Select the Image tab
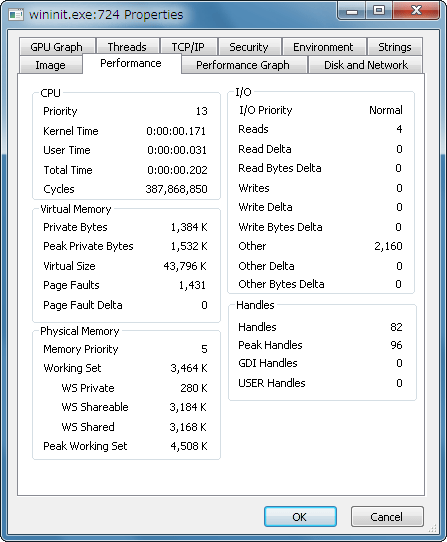The width and height of the screenshot is (447, 542). (51, 65)
